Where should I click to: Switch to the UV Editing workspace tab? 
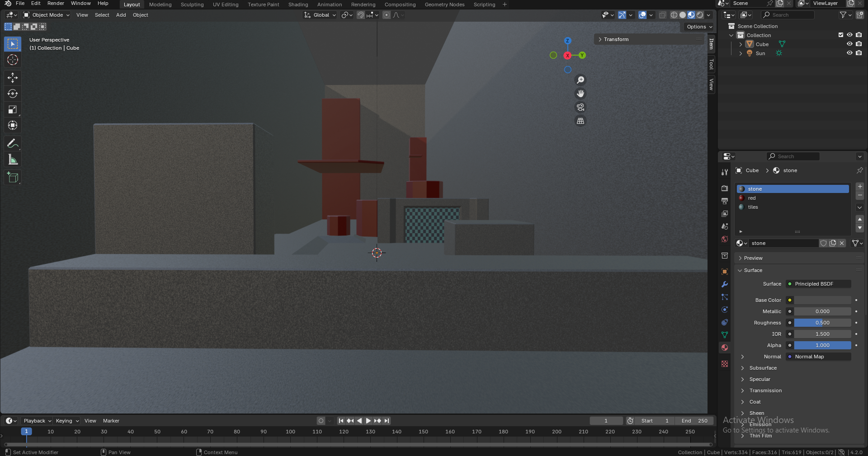point(226,5)
